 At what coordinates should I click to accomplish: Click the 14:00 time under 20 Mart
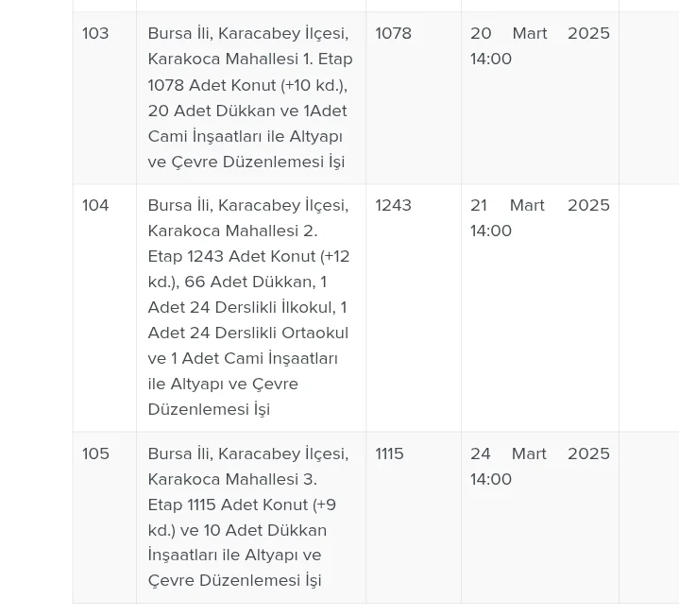click(491, 60)
